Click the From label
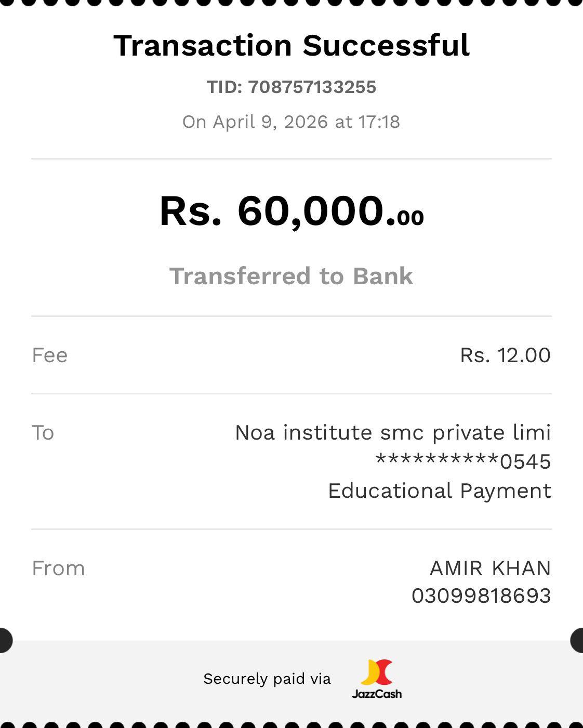The height and width of the screenshot is (728, 583). [58, 568]
